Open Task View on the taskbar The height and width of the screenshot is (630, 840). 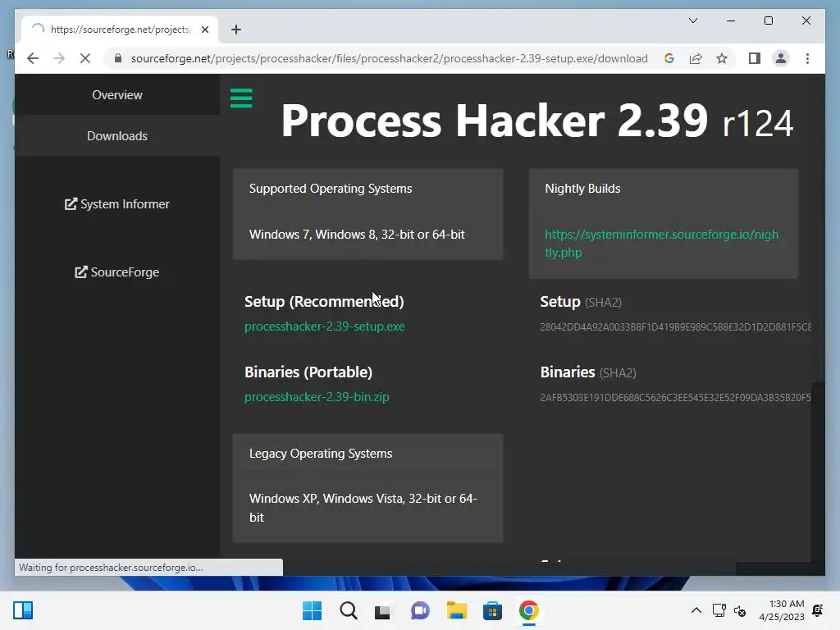(384, 610)
